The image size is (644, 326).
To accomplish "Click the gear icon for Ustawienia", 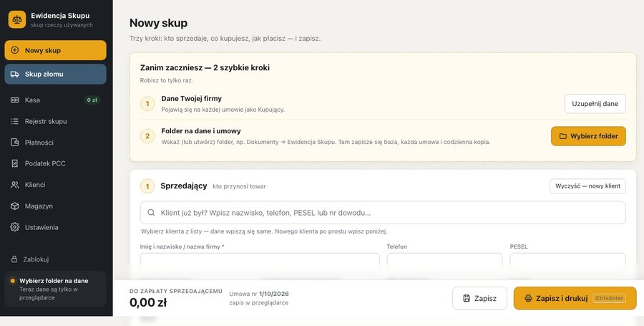I will click(15, 227).
